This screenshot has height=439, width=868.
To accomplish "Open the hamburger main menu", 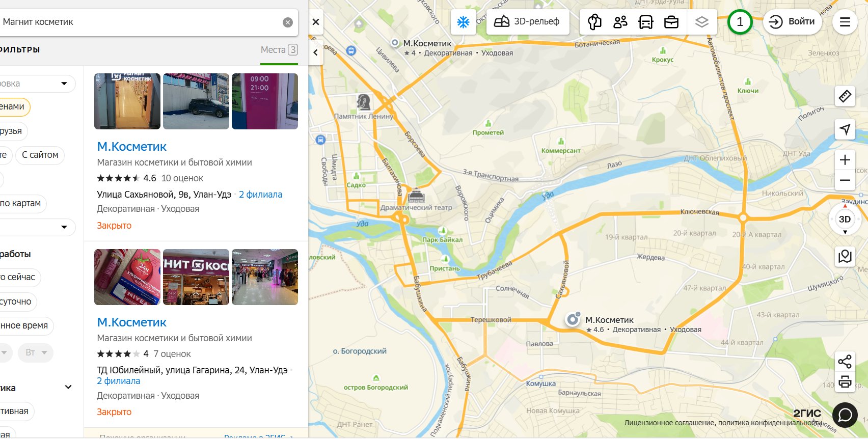I will click(x=845, y=22).
